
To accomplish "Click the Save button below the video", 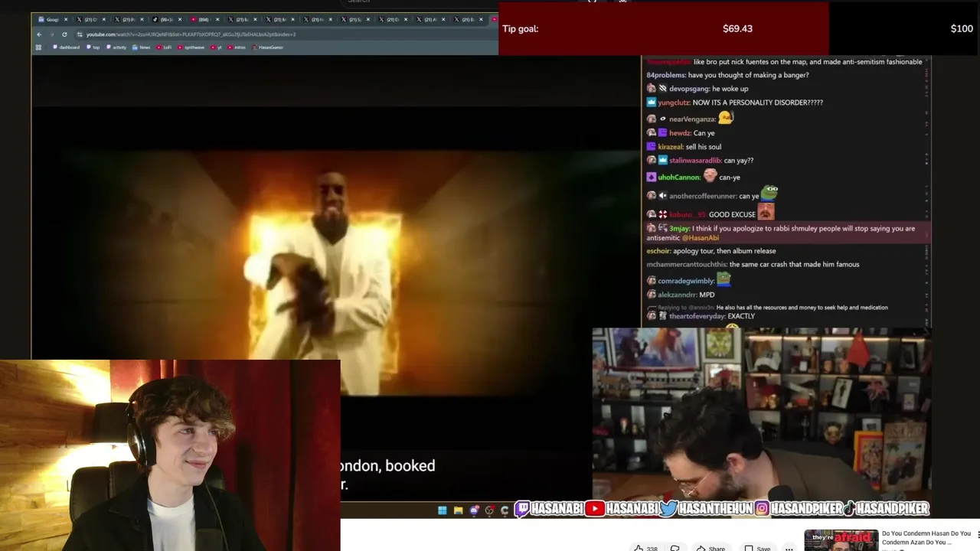I will 758,548.
